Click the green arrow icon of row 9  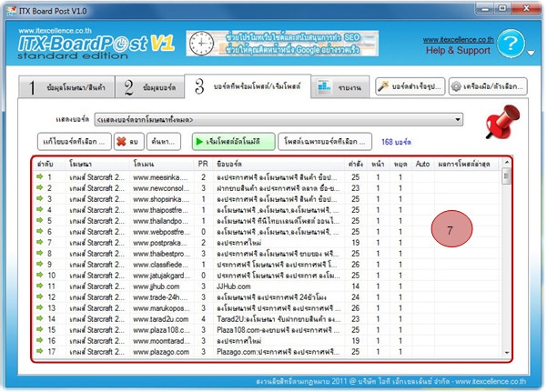(40, 264)
